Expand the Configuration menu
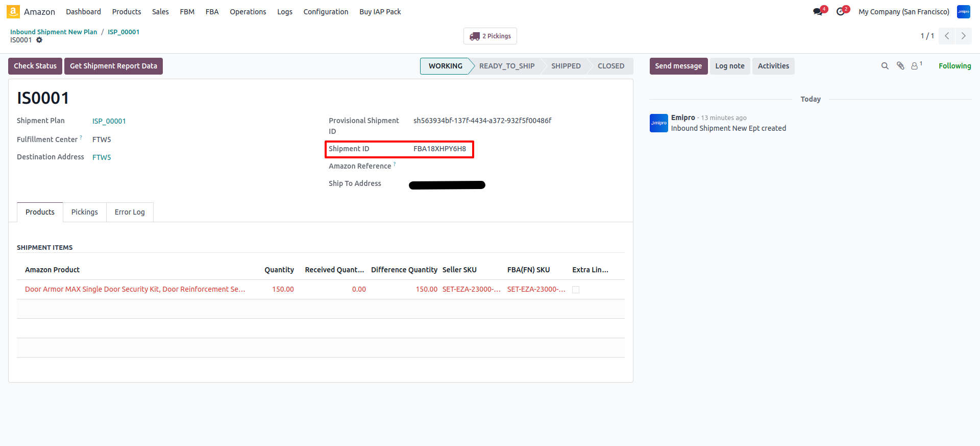 (326, 12)
